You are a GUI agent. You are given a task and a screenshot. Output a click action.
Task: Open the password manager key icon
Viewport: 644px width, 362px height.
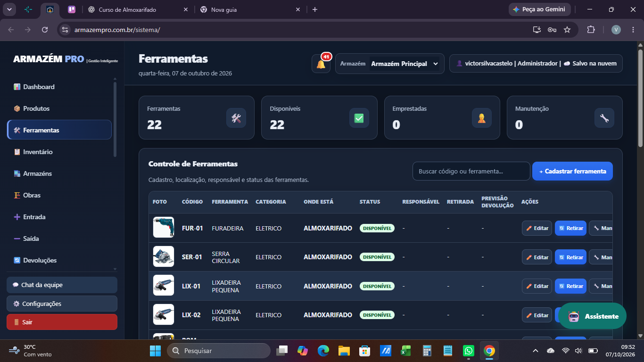(x=552, y=30)
